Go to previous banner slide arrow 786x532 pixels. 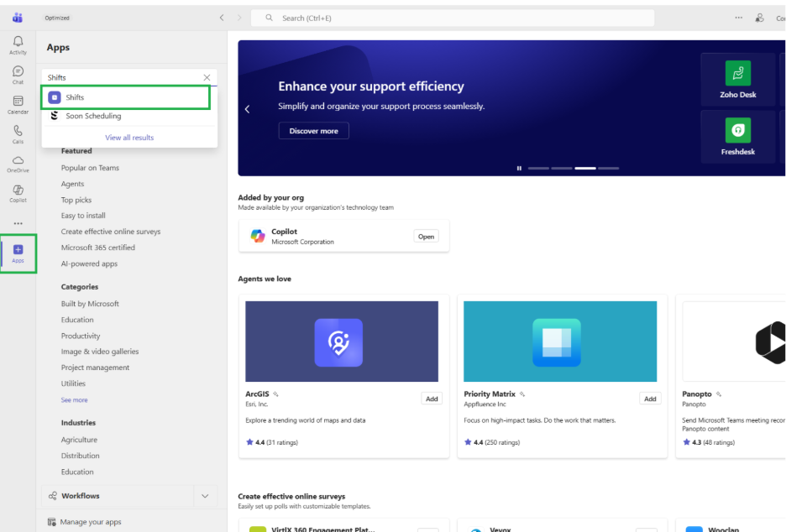tap(247, 109)
